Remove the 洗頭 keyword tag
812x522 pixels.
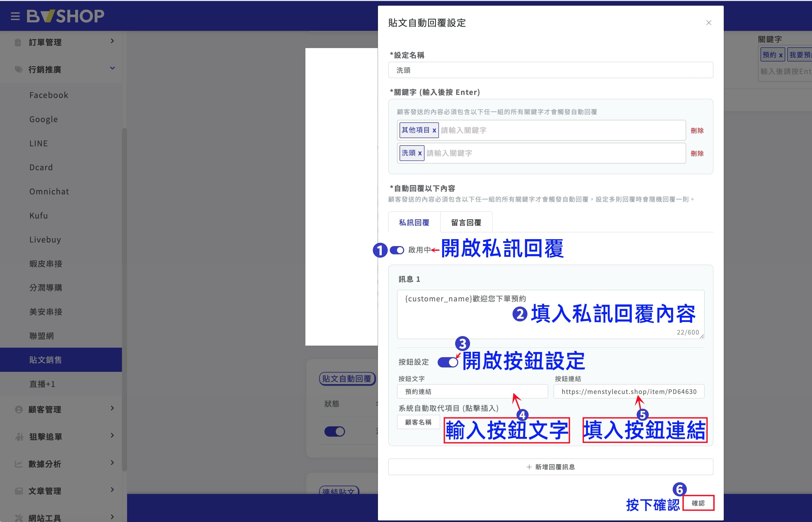(x=420, y=153)
